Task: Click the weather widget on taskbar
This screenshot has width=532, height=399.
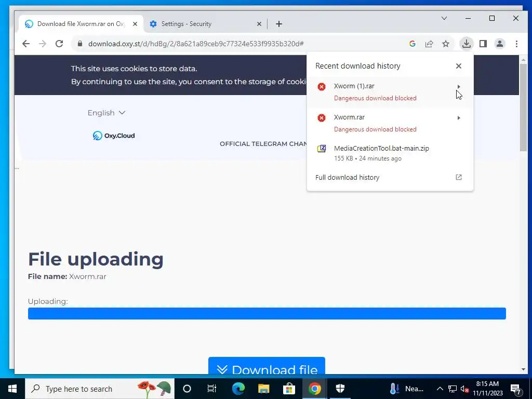Action: tap(407, 389)
